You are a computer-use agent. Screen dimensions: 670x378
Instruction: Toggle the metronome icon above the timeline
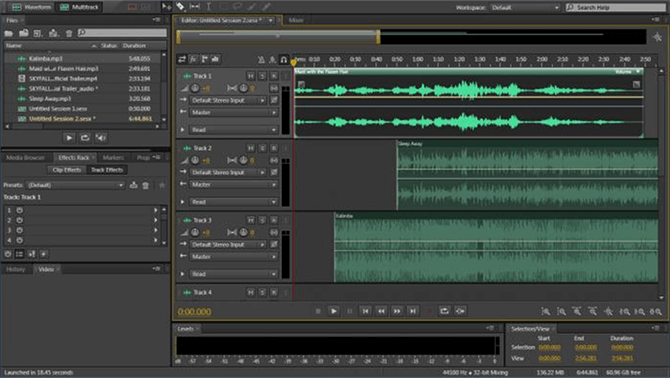click(x=261, y=59)
